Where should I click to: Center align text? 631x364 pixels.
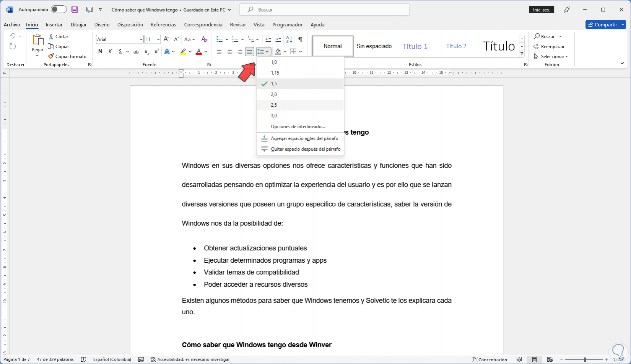pos(229,52)
